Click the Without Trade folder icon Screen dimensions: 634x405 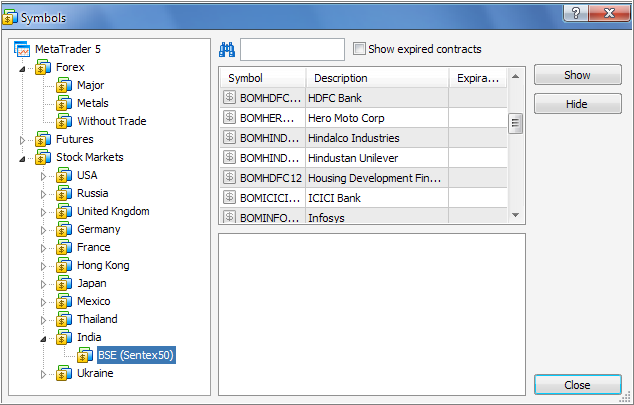point(64,121)
